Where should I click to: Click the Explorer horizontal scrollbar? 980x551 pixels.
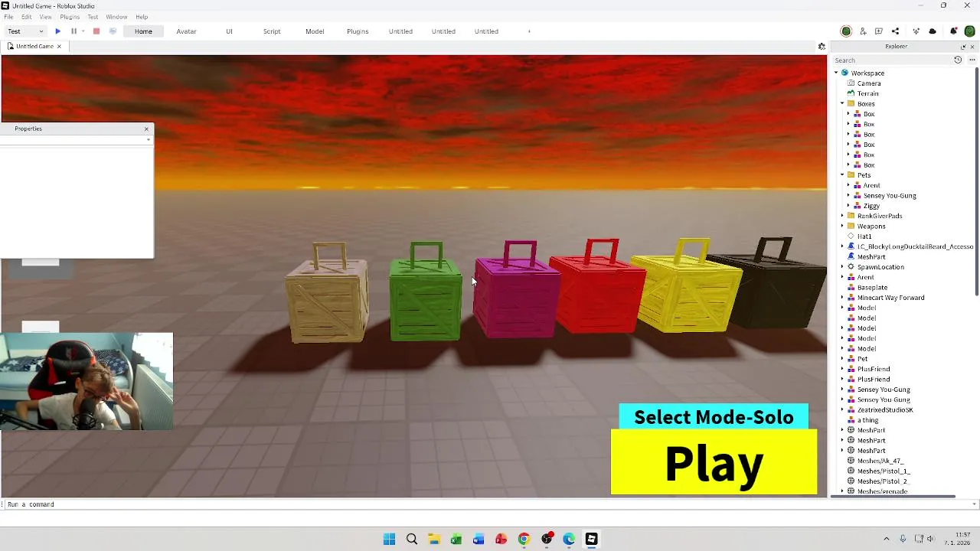(893, 496)
